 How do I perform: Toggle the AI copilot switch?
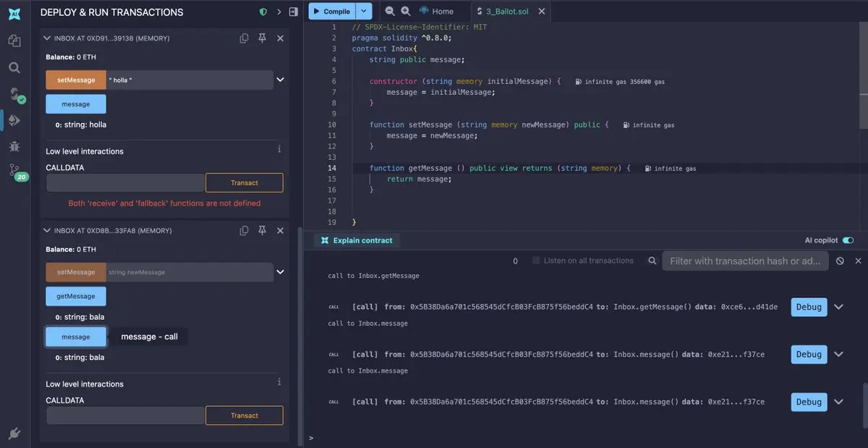click(848, 240)
